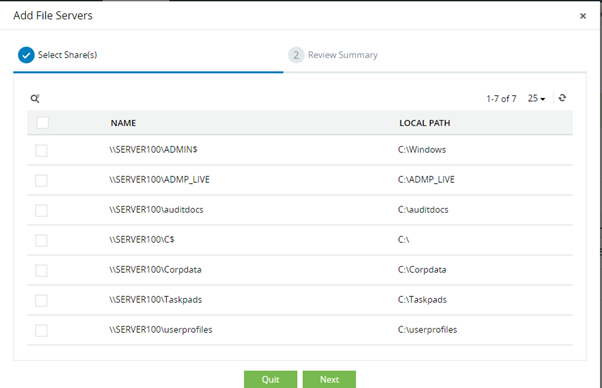Check the ADMIN$ share checkbox

tap(41, 150)
